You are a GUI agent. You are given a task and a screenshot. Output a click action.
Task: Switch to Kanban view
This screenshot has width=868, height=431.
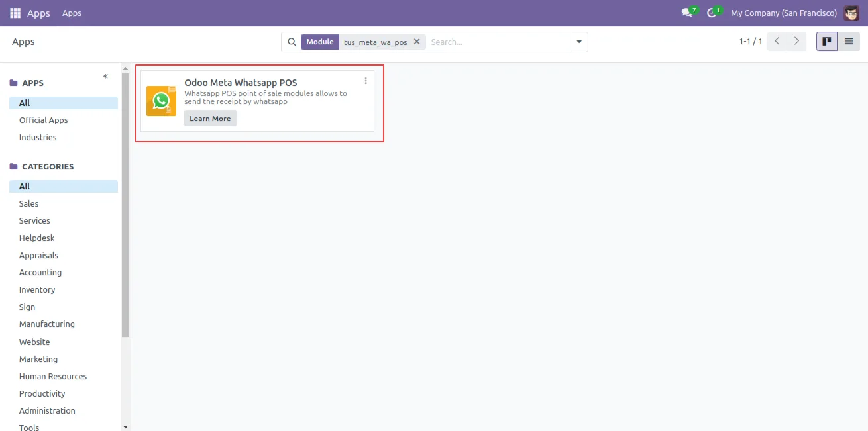[827, 42]
